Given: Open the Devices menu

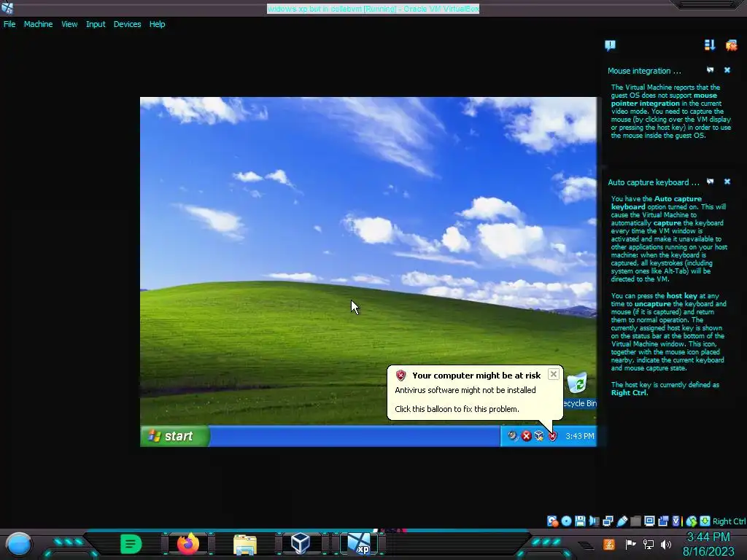Looking at the screenshot, I should tap(127, 24).
